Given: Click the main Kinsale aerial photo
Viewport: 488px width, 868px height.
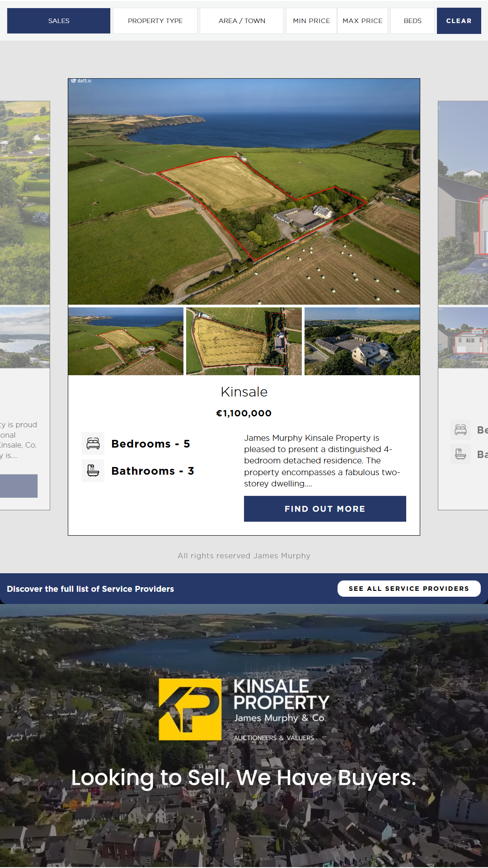Looking at the screenshot, I should [x=244, y=192].
